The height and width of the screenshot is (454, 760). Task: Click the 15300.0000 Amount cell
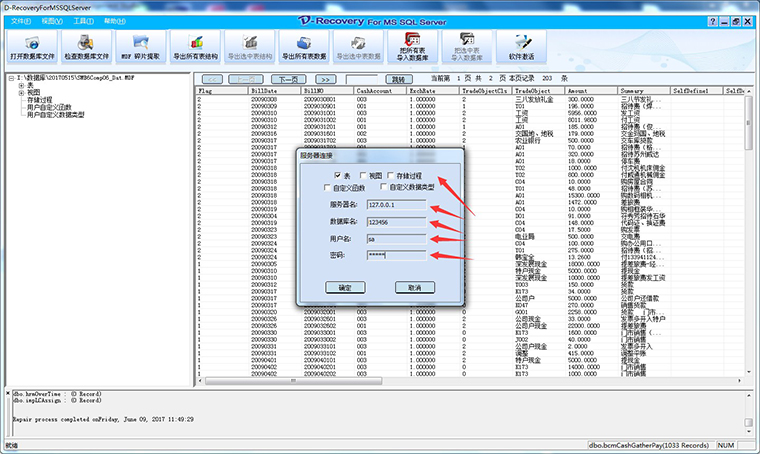(x=584, y=195)
